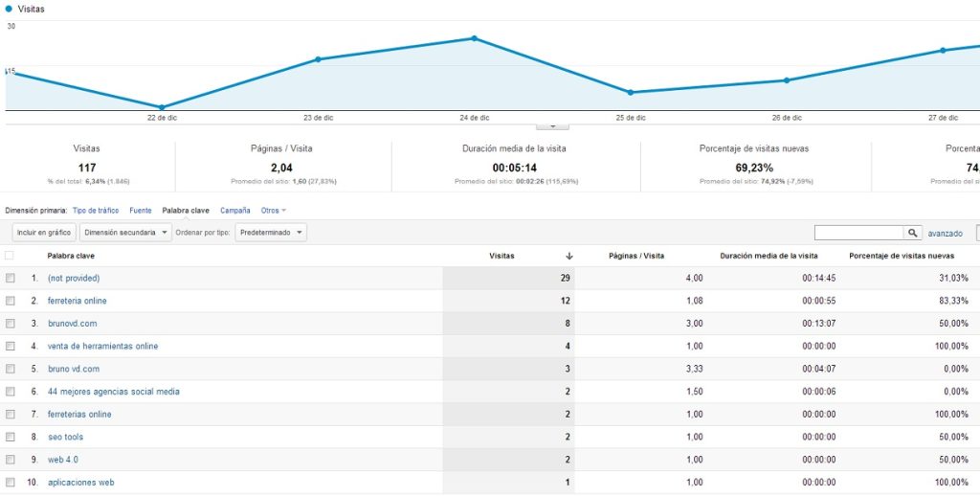Click the Páginas / Visita 2,04 metric
980x496 pixels.
[x=281, y=168]
